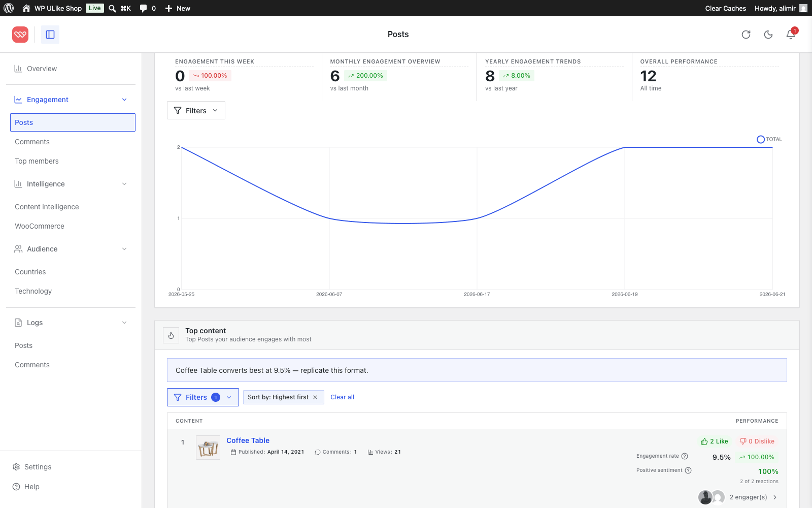This screenshot has height=508, width=812.
Task: Open the notifications bell
Action: pyautogui.click(x=791, y=35)
